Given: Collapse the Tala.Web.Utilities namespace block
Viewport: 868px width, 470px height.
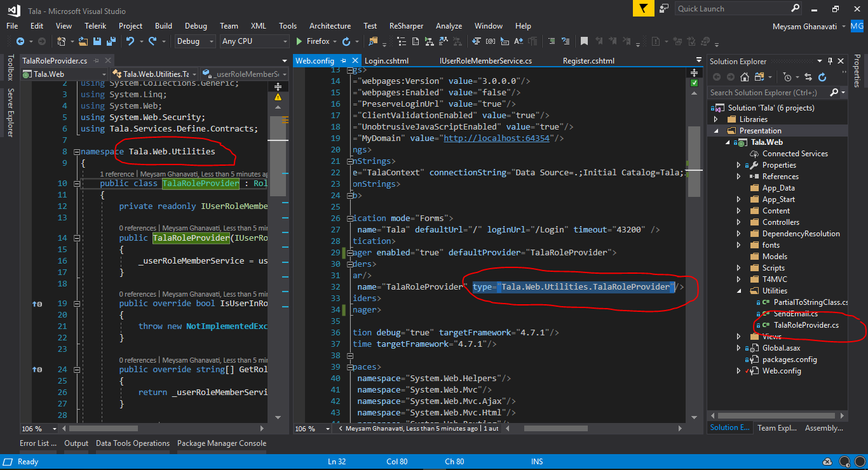Looking at the screenshot, I should [x=77, y=152].
